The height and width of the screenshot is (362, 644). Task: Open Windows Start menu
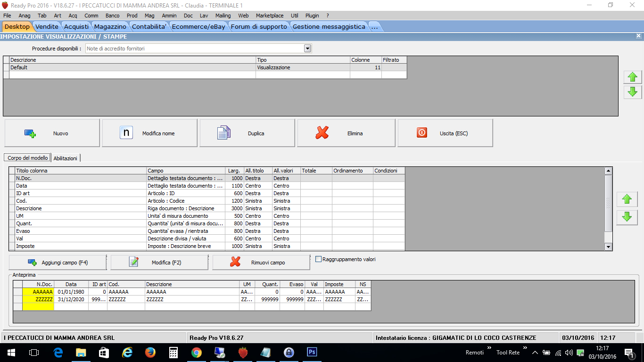pos(10,352)
